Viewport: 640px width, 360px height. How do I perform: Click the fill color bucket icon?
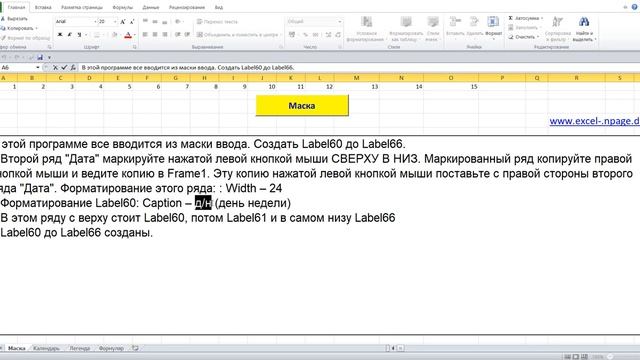[x=115, y=35]
